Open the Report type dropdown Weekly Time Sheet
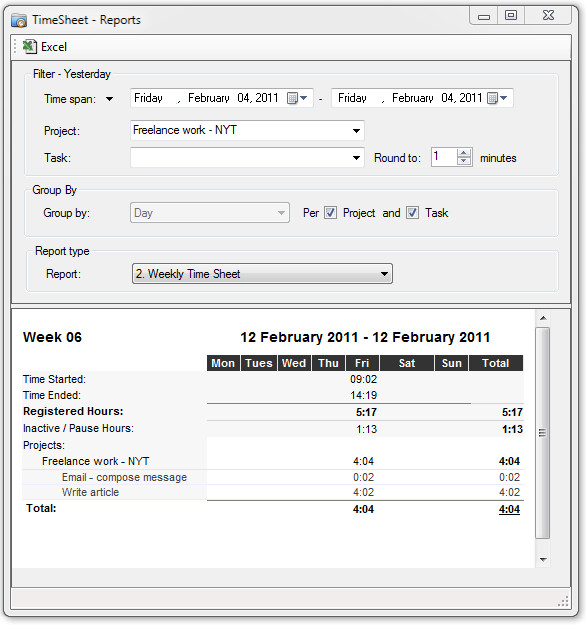This screenshot has height=625, width=586. (262, 274)
